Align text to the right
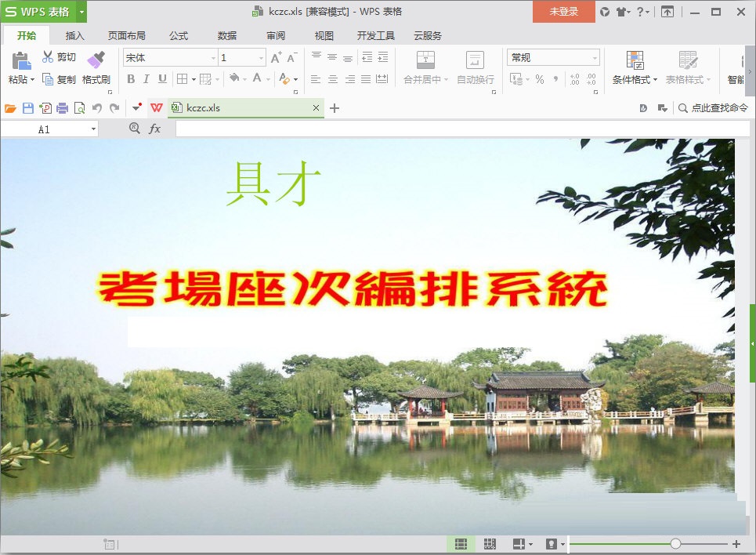This screenshot has width=756, height=555. (350, 78)
